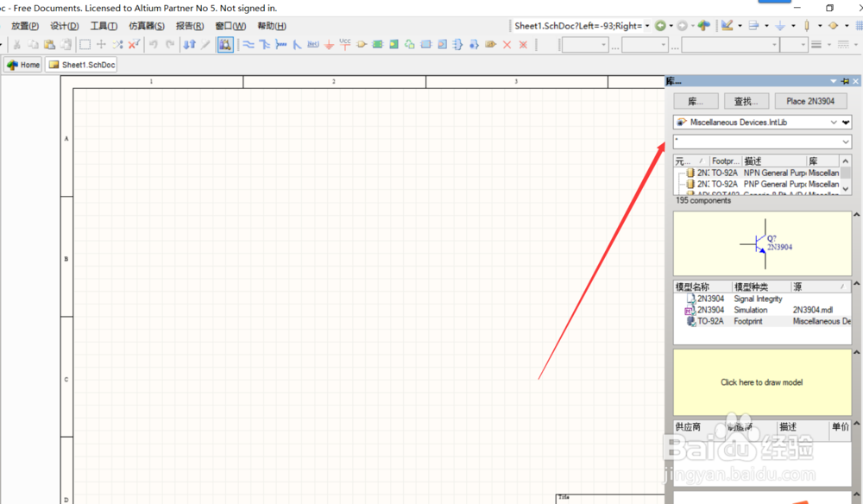Select the Place Bus tool

[x=265, y=45]
